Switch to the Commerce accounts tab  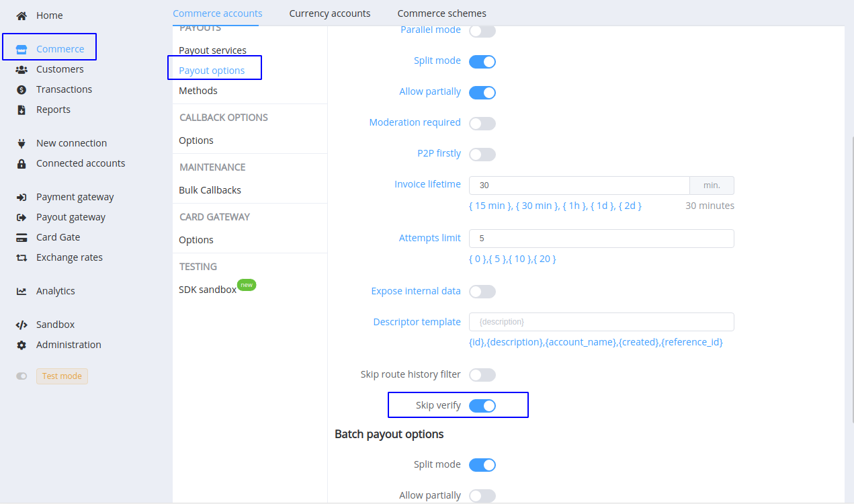click(x=218, y=13)
